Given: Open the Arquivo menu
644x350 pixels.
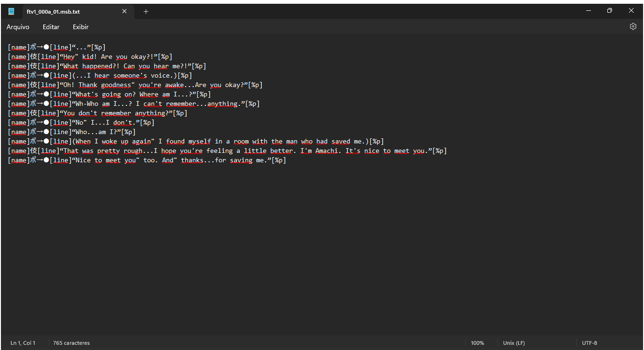Looking at the screenshot, I should pos(18,27).
